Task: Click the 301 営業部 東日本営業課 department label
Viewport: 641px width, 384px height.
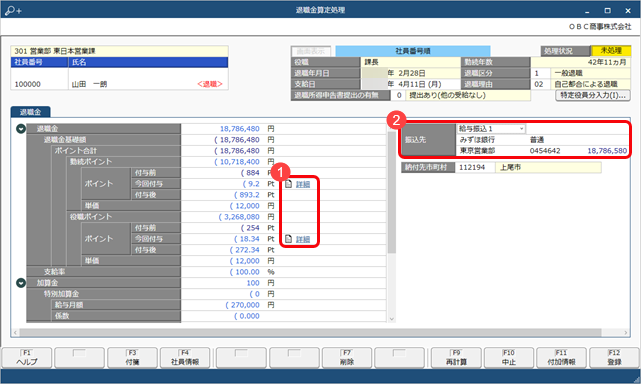Action: click(55, 51)
